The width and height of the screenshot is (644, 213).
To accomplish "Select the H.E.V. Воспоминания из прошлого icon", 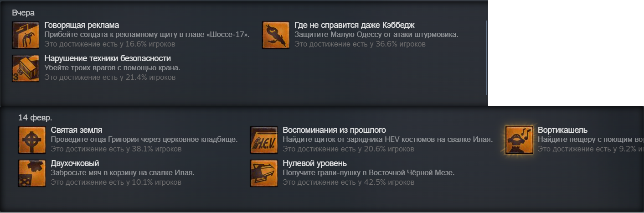I will pyautogui.click(x=264, y=140).
